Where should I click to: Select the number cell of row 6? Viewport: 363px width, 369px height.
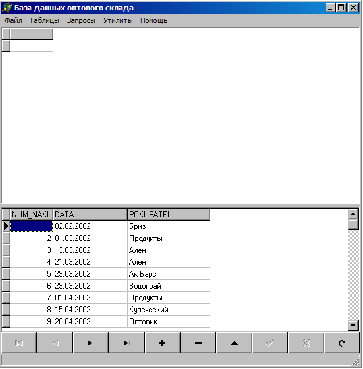pyautogui.click(x=31, y=286)
